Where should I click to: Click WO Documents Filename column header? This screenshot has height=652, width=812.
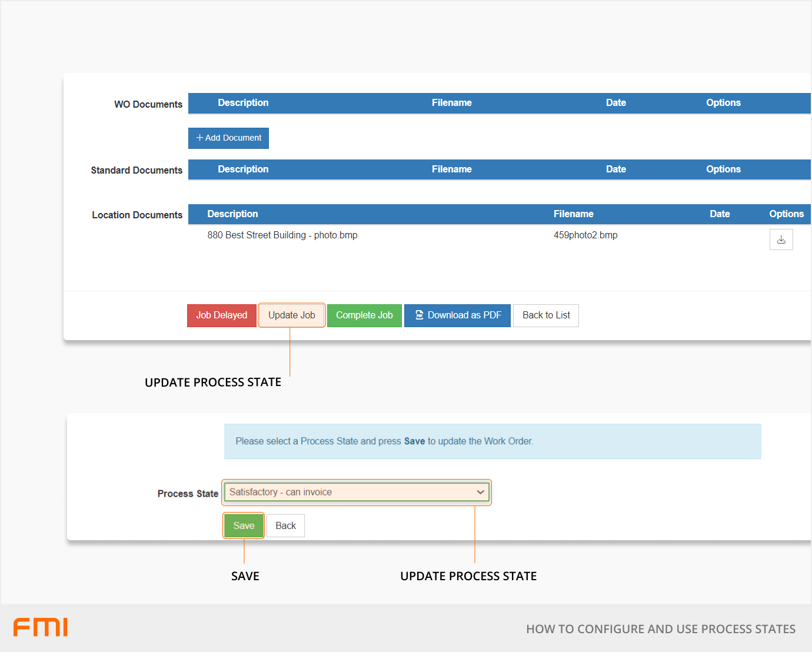pyautogui.click(x=451, y=103)
